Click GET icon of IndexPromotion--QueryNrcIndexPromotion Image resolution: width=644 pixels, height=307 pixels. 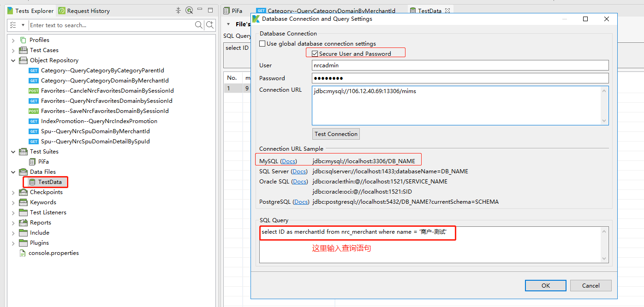[34, 121]
